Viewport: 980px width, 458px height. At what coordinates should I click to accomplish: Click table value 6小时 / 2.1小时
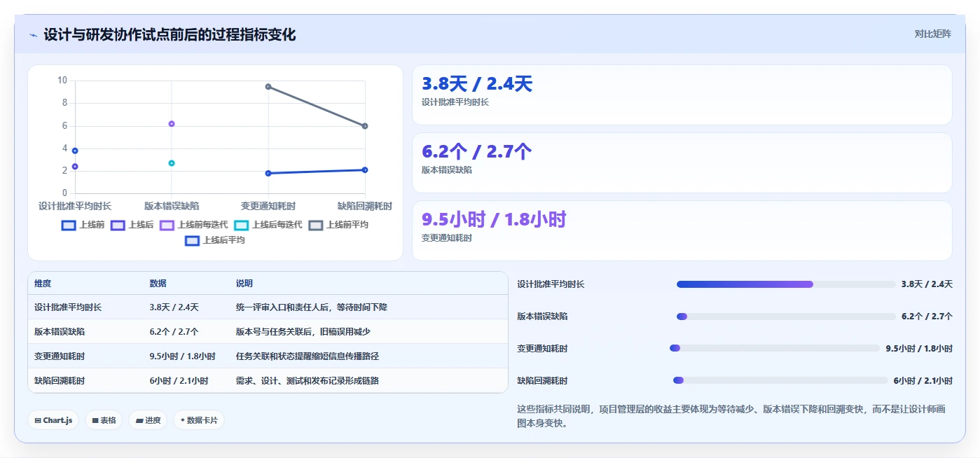[x=179, y=380]
